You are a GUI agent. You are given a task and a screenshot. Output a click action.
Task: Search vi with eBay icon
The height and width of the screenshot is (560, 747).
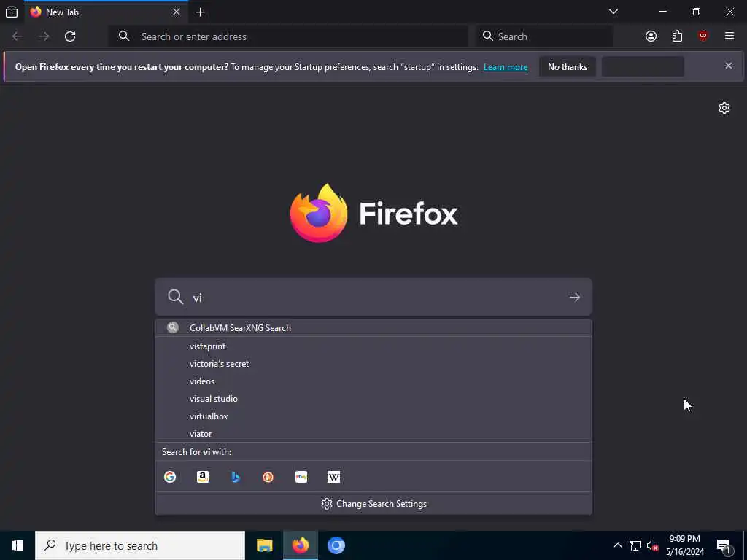(x=301, y=477)
